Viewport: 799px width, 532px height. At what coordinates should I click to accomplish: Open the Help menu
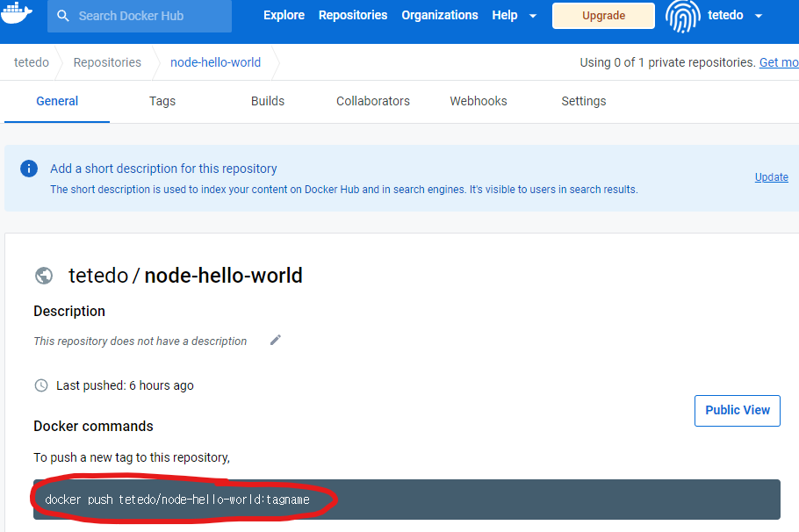[x=505, y=15]
